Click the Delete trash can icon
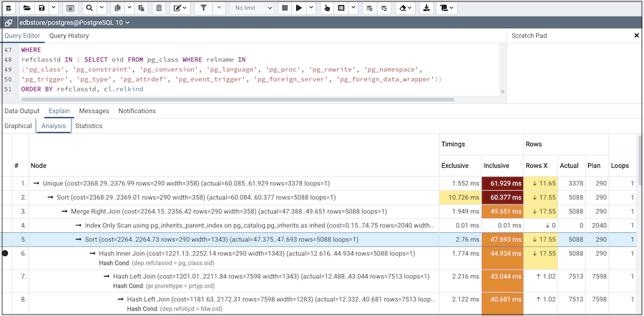 click(160, 8)
